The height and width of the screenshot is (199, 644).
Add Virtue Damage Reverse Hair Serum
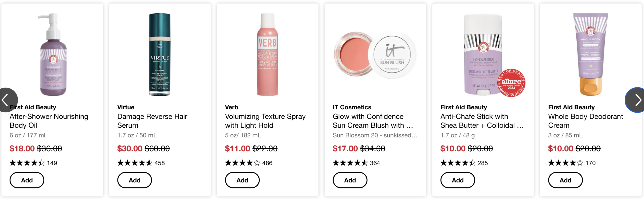135,180
